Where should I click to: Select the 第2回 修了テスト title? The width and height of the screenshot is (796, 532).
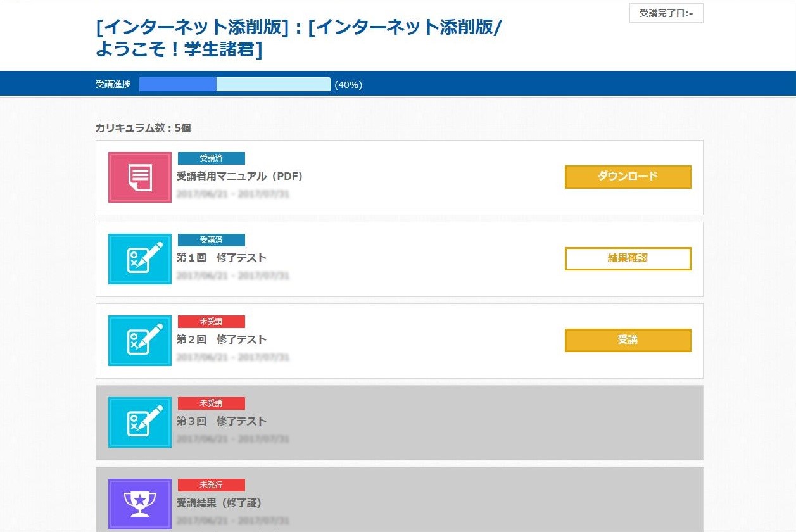222,339
